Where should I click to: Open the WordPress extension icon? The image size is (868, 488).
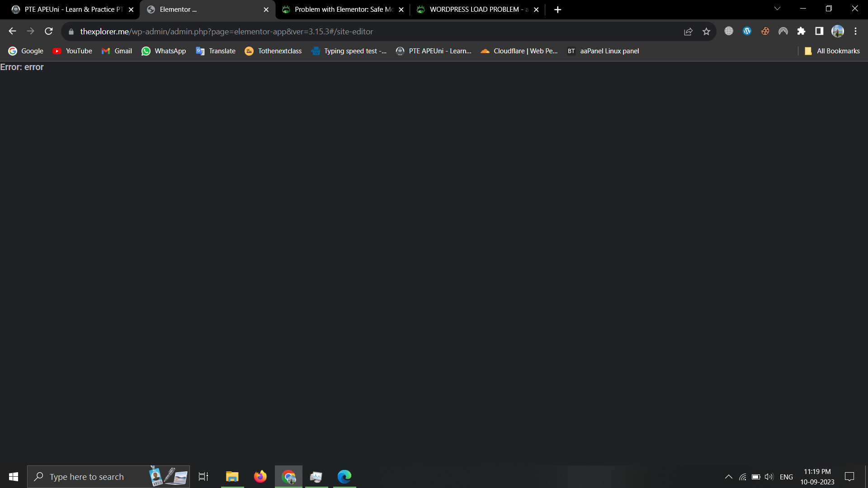tap(747, 31)
